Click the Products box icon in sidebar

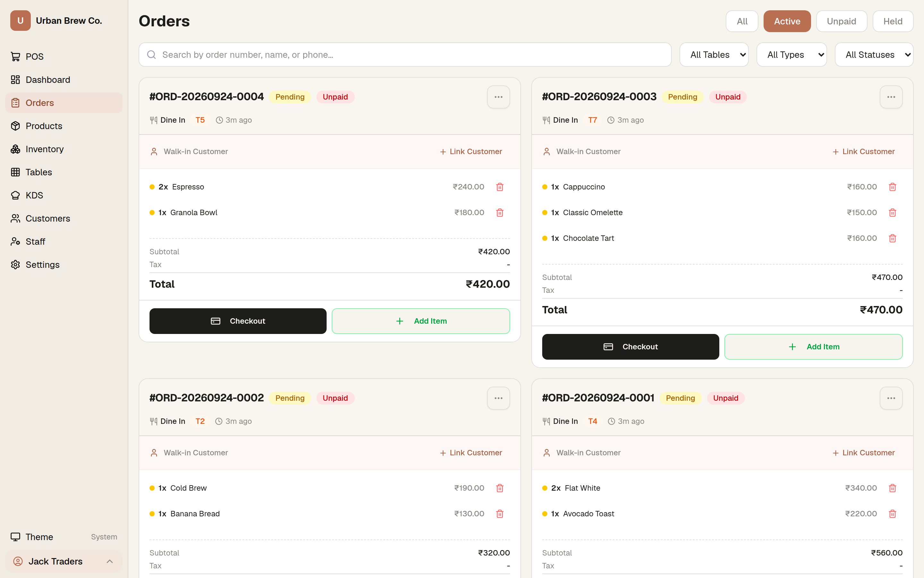[15, 126]
